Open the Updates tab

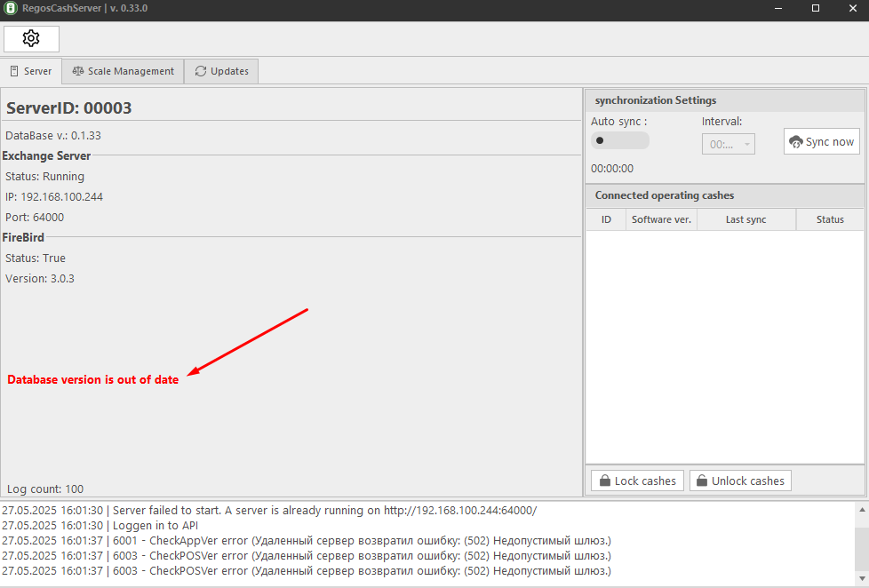(x=221, y=71)
